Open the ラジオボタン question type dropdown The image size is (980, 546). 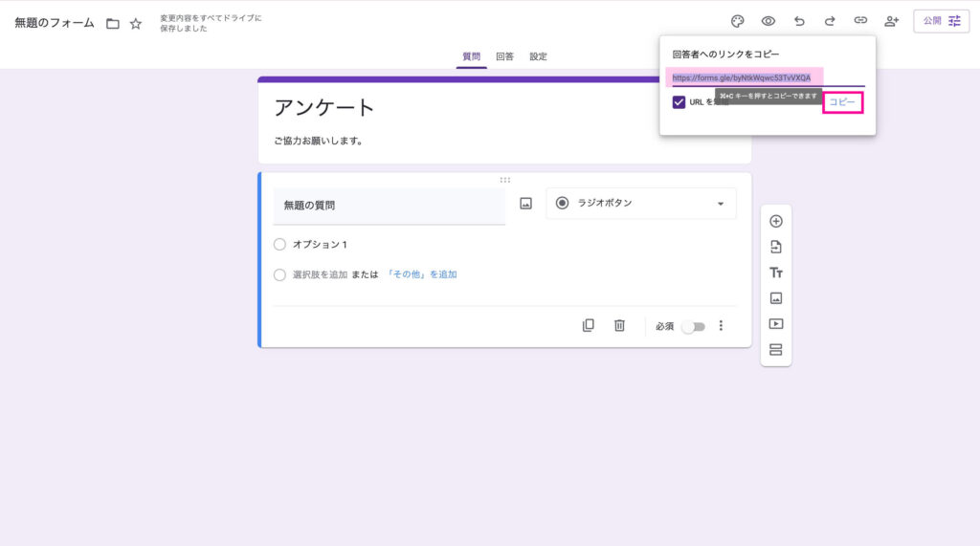(640, 204)
